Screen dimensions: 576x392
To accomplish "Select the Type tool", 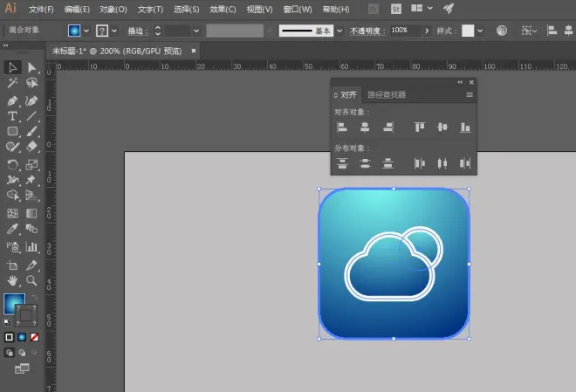I will (12, 116).
